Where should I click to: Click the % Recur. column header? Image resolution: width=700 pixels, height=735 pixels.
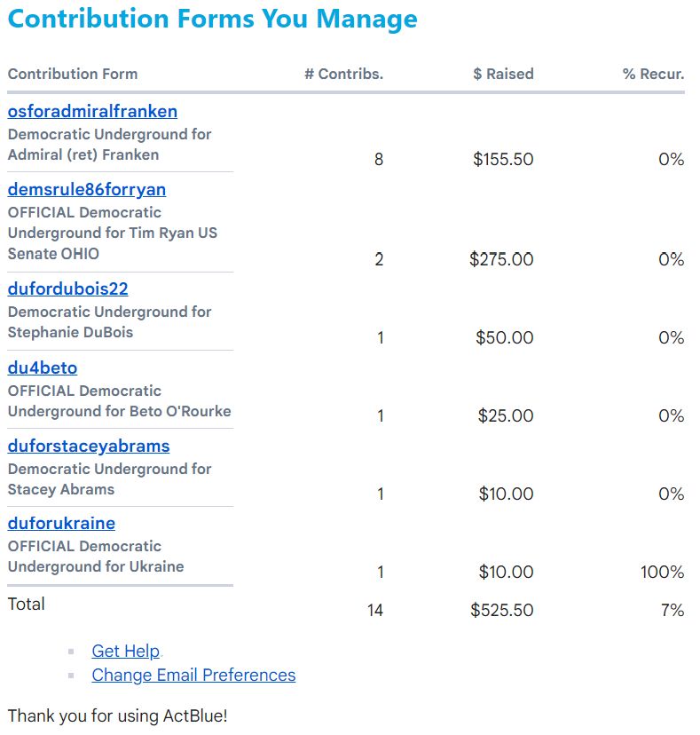(x=654, y=74)
